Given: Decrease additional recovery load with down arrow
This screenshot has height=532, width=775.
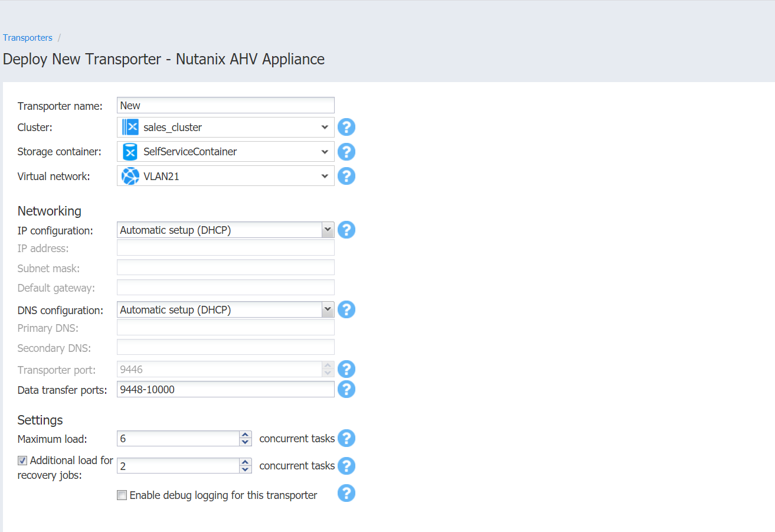Looking at the screenshot, I should click(x=246, y=469).
